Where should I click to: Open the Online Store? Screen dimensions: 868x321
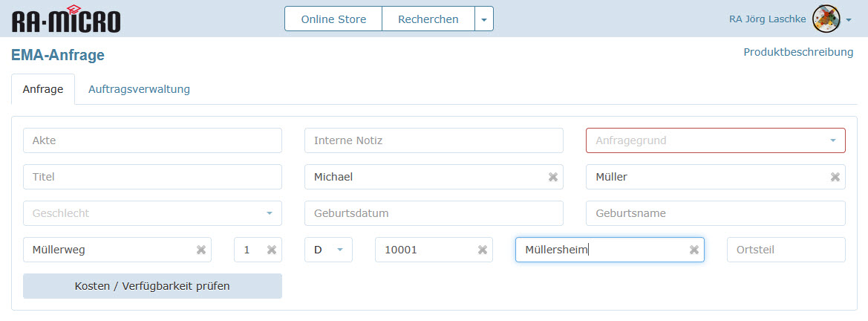click(333, 19)
